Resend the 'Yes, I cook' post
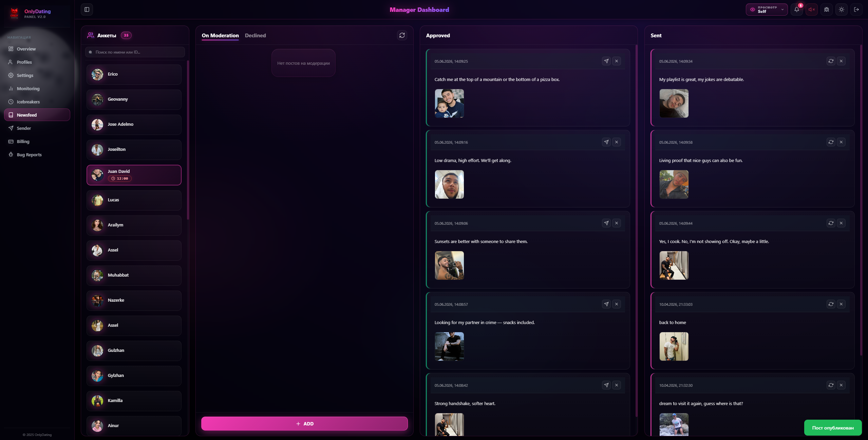 pyautogui.click(x=831, y=223)
